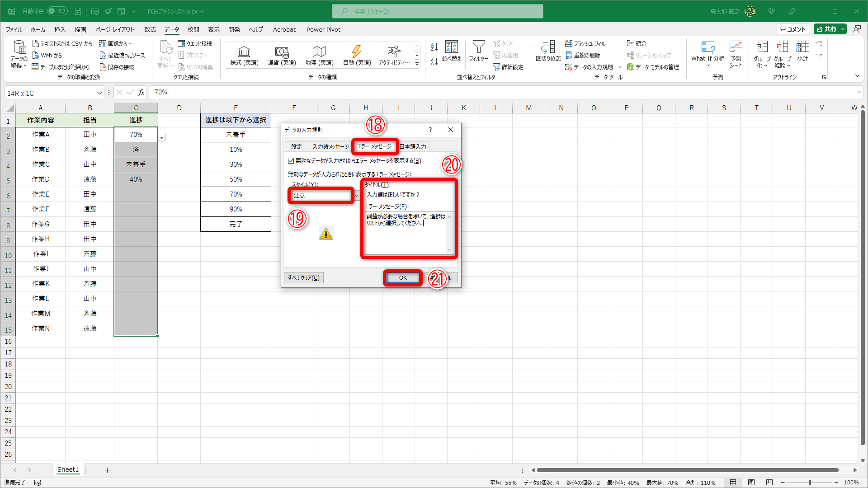Open the Style (スタイル) dropdown in the dialog
Viewport: 868px width, 488px height.
click(356, 195)
